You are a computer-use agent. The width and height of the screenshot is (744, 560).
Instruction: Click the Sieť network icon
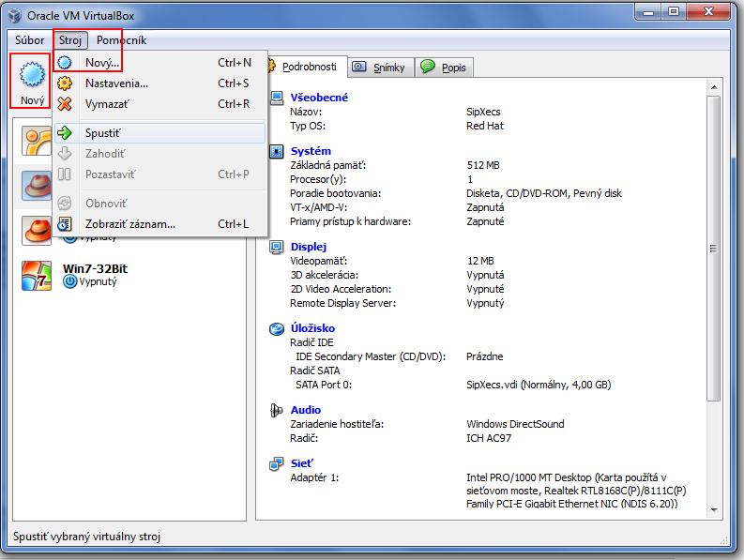coord(276,463)
